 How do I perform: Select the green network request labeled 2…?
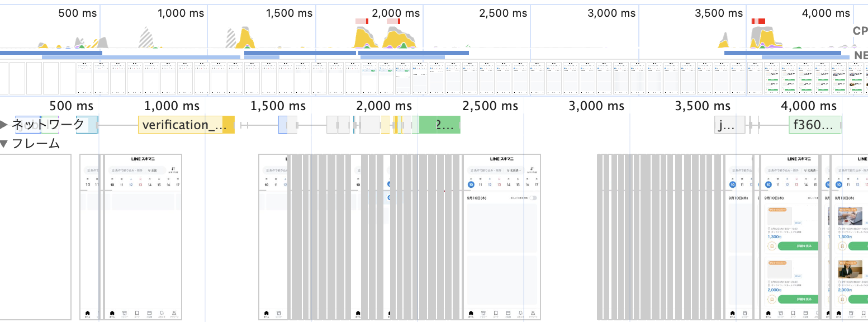click(x=439, y=125)
